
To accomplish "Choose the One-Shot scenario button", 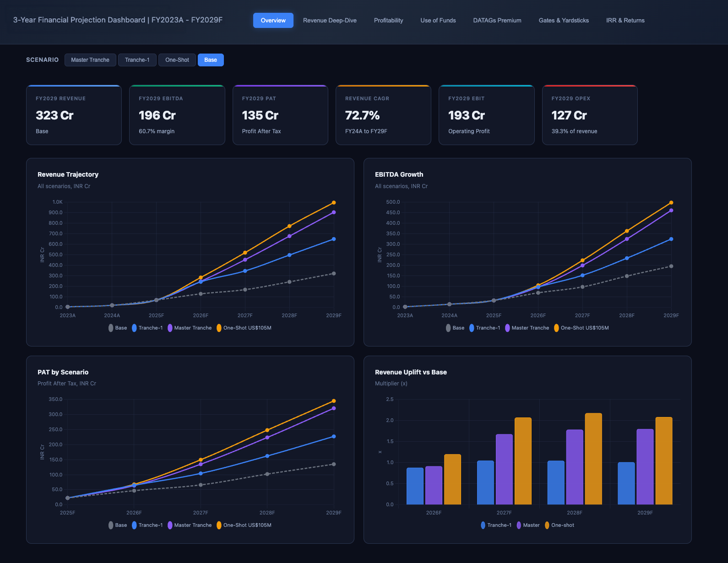I will [x=177, y=60].
